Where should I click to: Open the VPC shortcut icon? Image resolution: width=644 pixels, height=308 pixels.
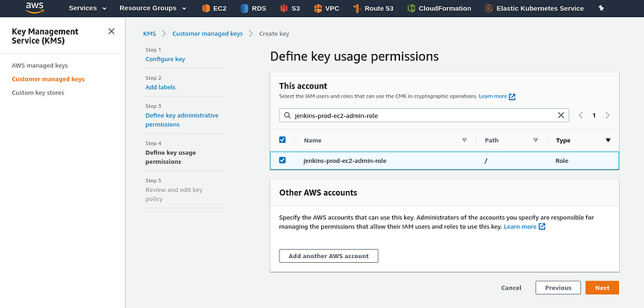[x=317, y=8]
